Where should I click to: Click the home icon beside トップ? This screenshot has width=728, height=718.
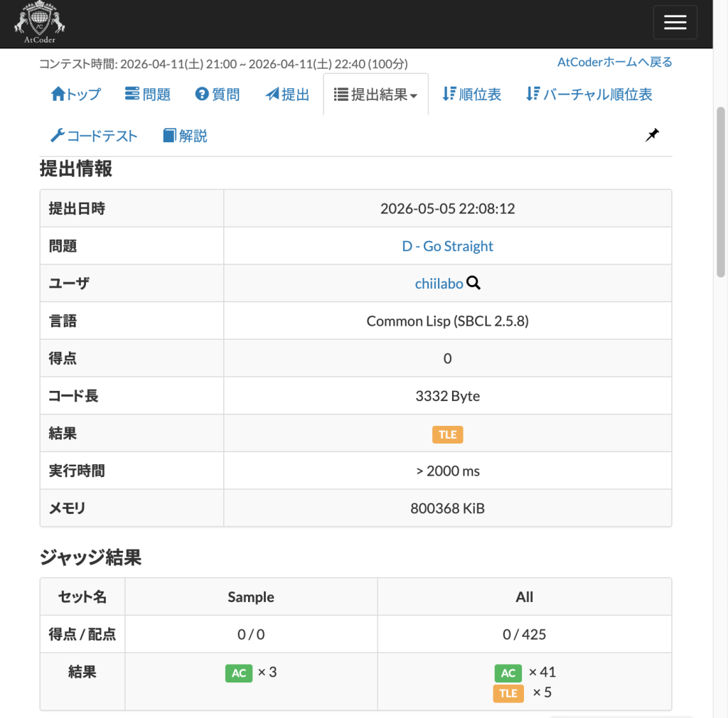tap(58, 94)
